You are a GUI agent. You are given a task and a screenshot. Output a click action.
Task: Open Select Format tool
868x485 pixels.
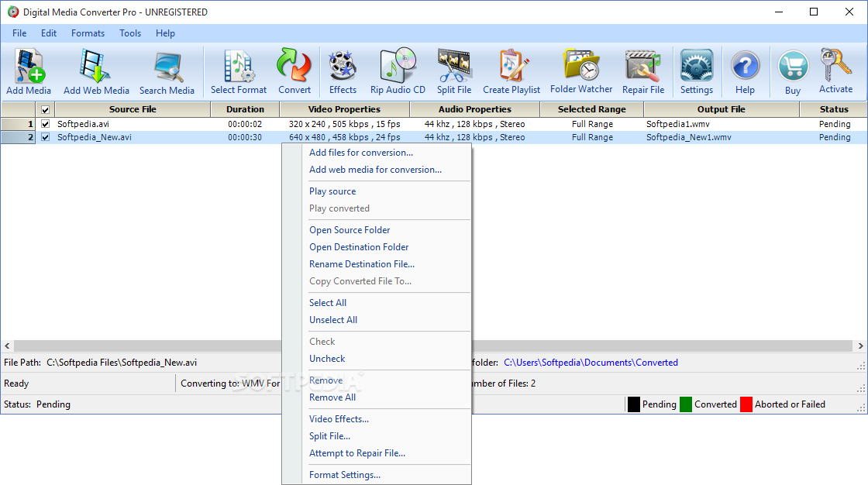(239, 72)
